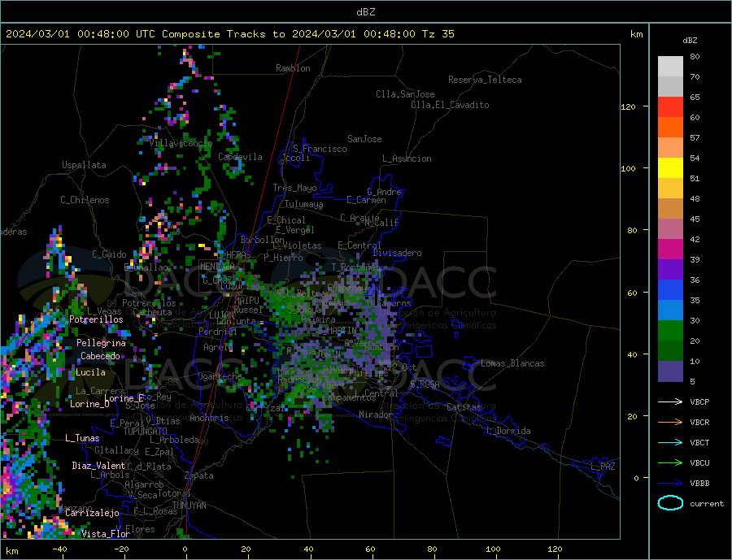
Task: Click the 'Villavicencio' place label
Action: [181, 143]
